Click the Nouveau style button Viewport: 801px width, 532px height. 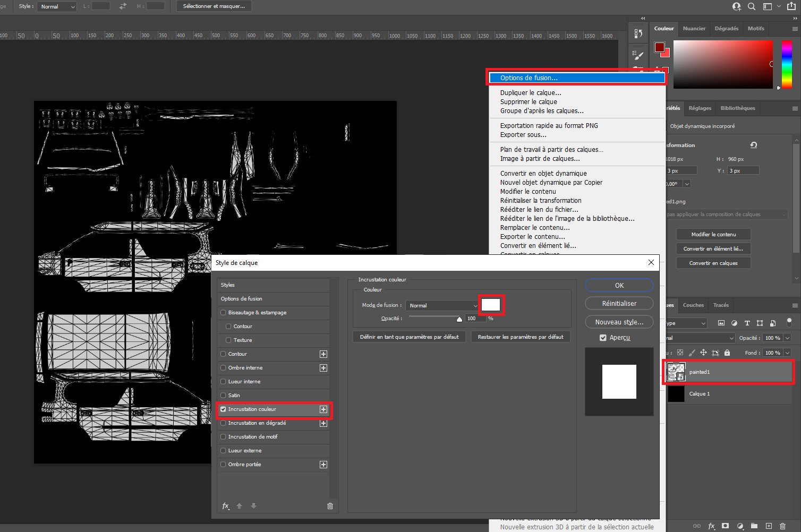[x=619, y=322]
